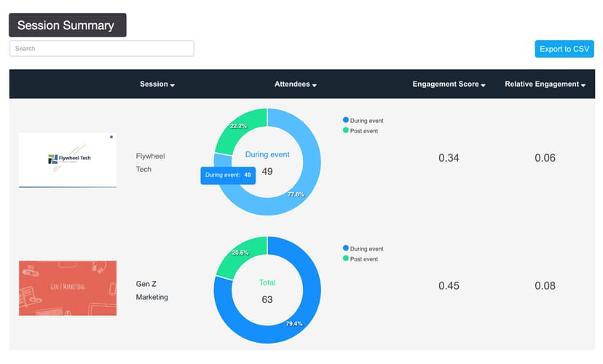Click the sort arrow beside Attendees header
This screenshot has height=364, width=603.
click(x=314, y=85)
